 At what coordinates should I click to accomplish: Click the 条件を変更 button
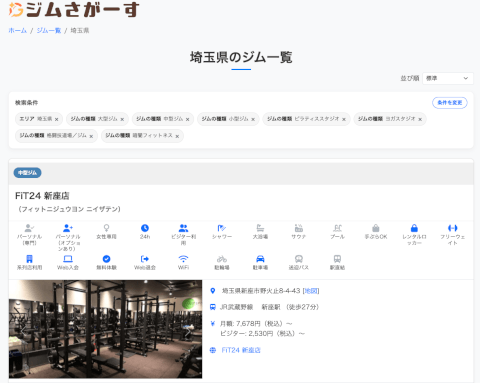[x=450, y=103]
